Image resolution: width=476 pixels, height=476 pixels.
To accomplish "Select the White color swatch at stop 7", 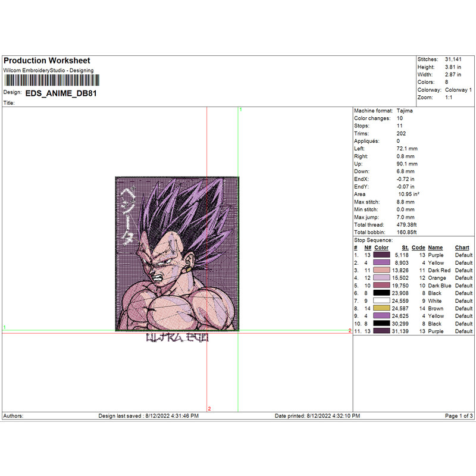I will [381, 301].
